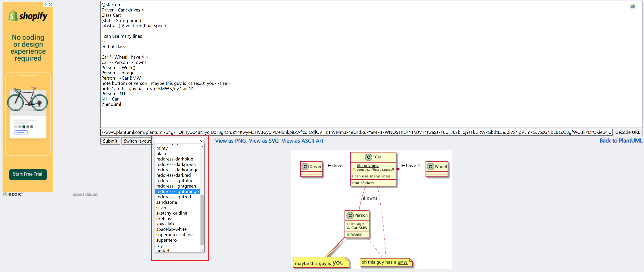The width and height of the screenshot is (644, 272).
Task: Select the united theme
Action: pos(163,251)
